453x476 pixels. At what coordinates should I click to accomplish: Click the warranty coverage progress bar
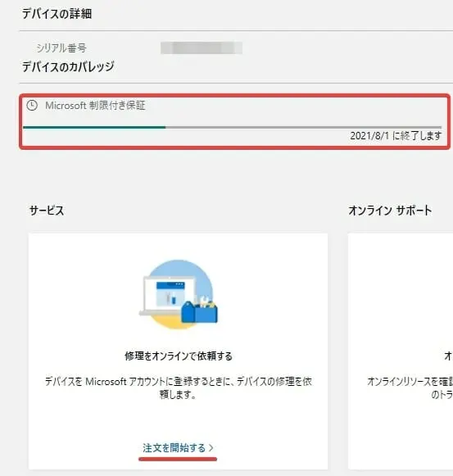[233, 127]
